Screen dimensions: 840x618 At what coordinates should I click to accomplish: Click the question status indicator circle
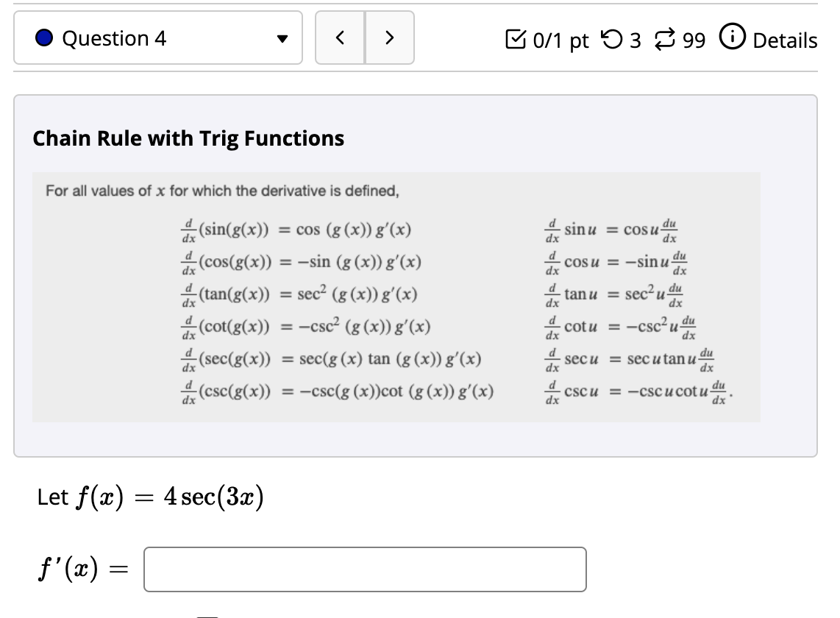click(45, 38)
